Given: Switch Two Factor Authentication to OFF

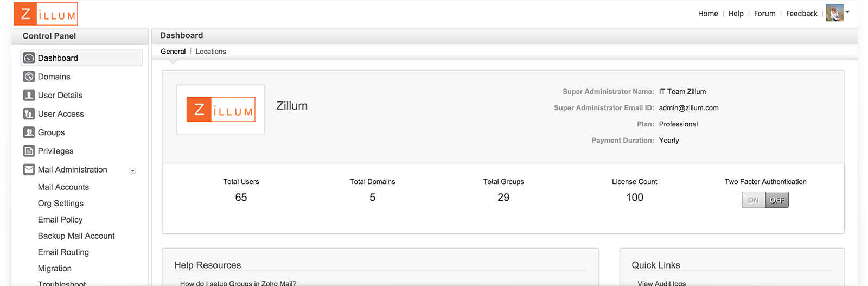Looking at the screenshot, I should coord(777,200).
